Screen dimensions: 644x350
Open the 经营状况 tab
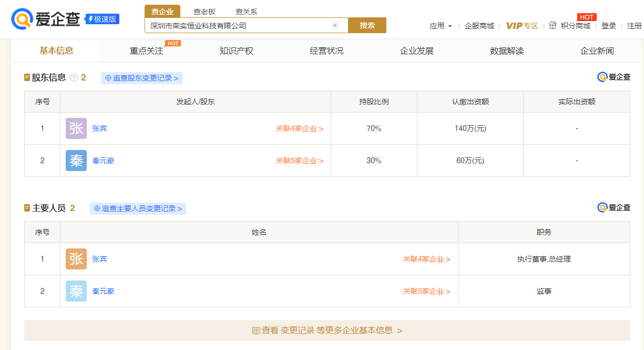(326, 51)
